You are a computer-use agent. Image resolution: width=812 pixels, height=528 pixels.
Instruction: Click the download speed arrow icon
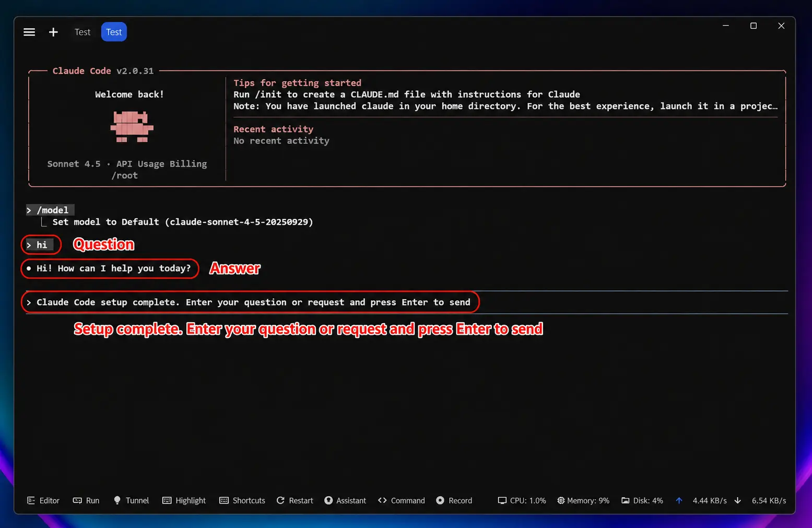737,500
